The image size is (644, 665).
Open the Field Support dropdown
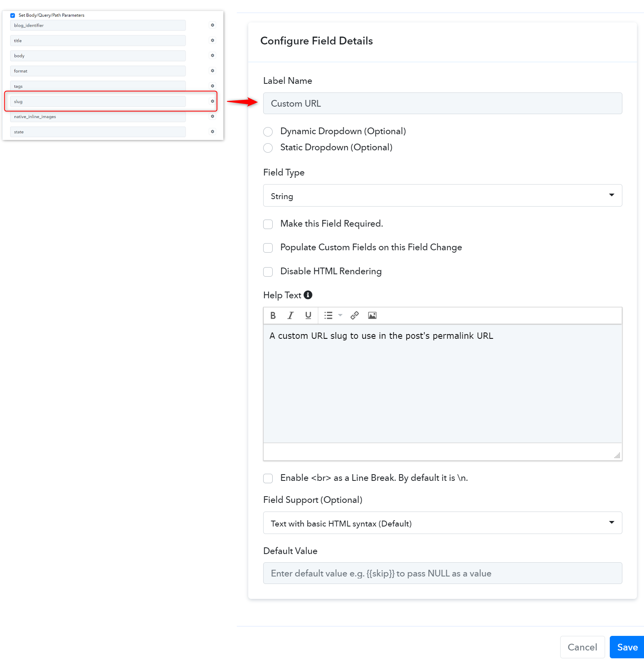point(443,523)
